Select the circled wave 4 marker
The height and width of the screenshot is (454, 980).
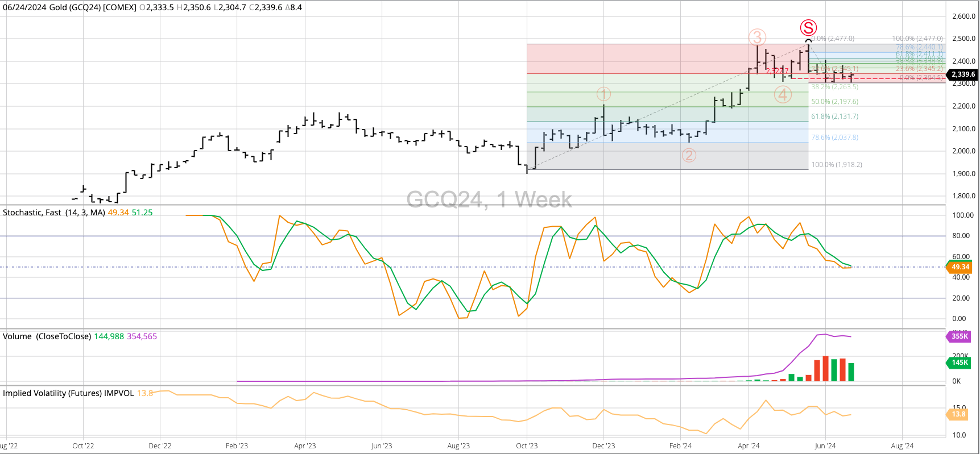point(783,95)
